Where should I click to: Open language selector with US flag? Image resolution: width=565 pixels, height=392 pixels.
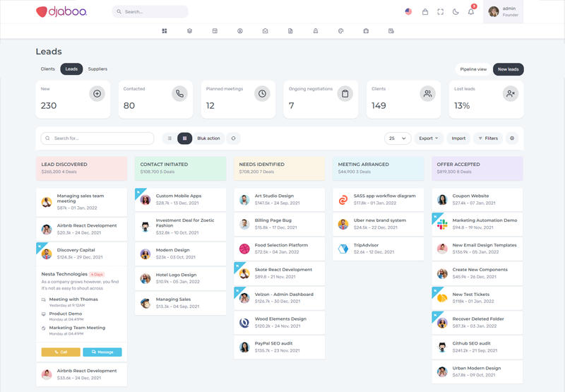(x=408, y=12)
